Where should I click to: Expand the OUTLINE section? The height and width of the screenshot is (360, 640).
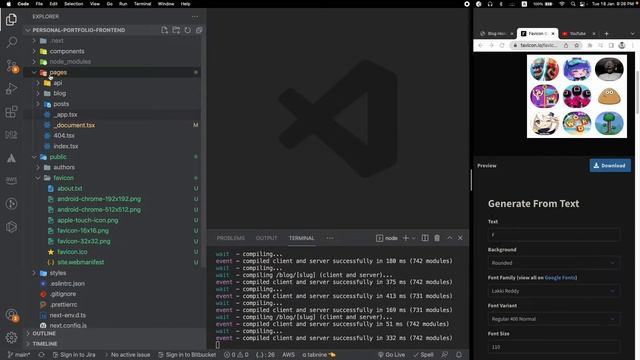tap(44, 333)
